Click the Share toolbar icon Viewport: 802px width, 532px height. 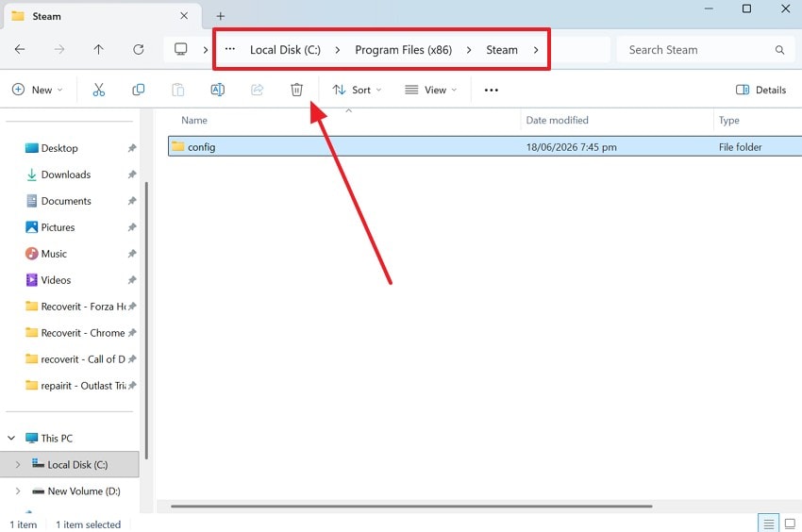(x=257, y=90)
